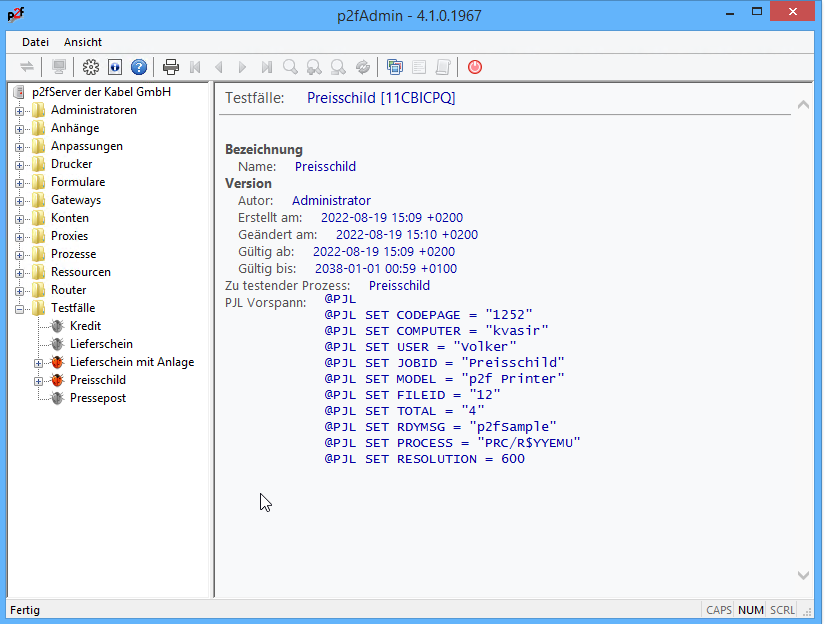825x624 pixels.
Task: Click the blue info toolbar icon
Action: (115, 67)
